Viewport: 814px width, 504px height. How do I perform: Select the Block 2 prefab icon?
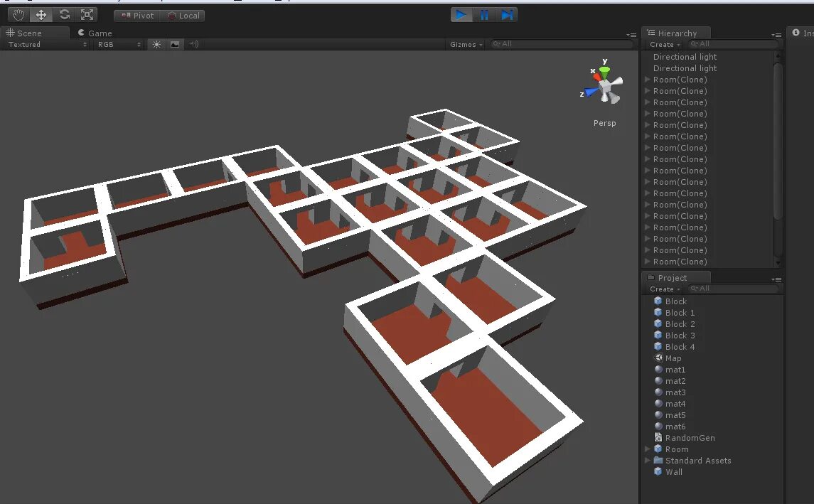coord(658,324)
